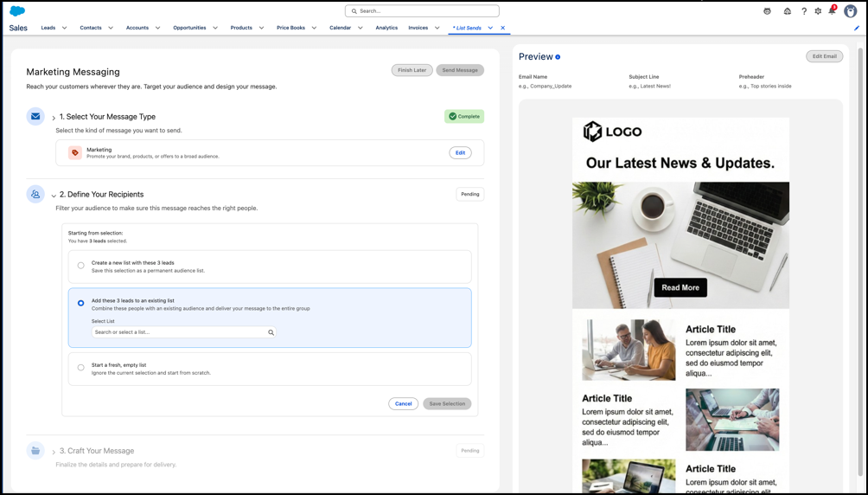Click the Preheader label
The height and width of the screenshot is (495, 868).
pyautogui.click(x=752, y=77)
